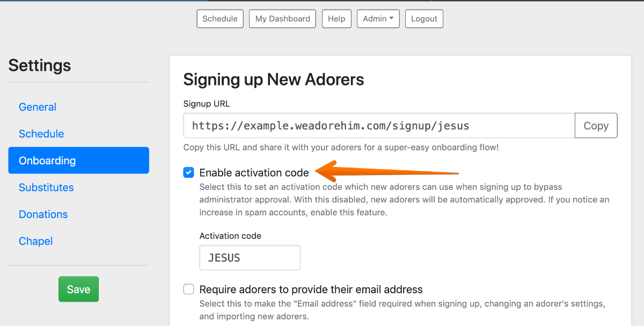This screenshot has width=644, height=326.
Task: Open the Chapel settings section
Action: [36, 241]
